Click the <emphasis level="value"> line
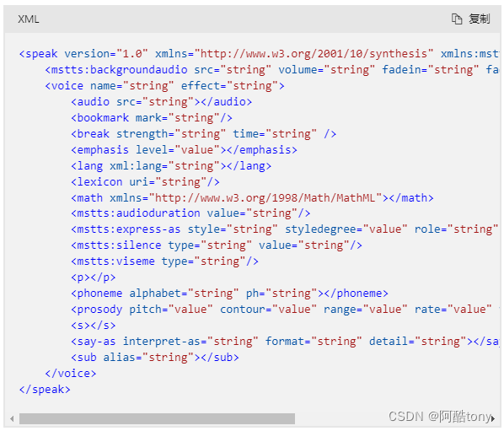Screen dimensions: 504x431 point(185,150)
